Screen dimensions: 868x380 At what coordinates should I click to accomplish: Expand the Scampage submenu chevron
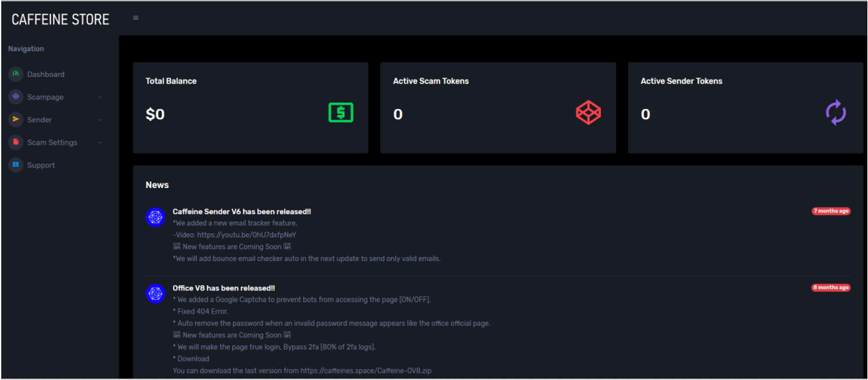(100, 97)
